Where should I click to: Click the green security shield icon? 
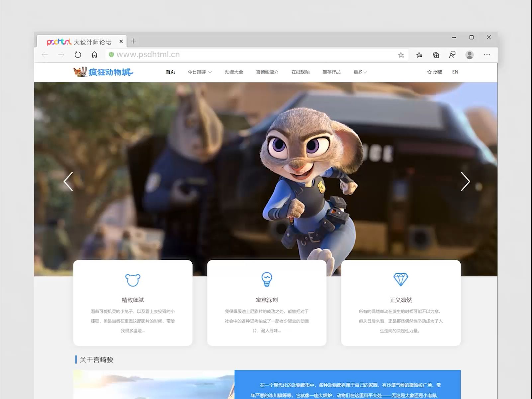point(111,55)
